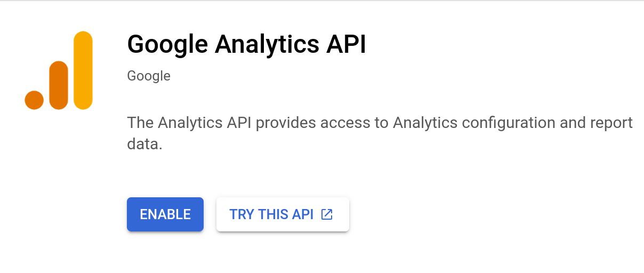Click the Google Analytics API heading
The height and width of the screenshot is (273, 644).
pyautogui.click(x=247, y=44)
